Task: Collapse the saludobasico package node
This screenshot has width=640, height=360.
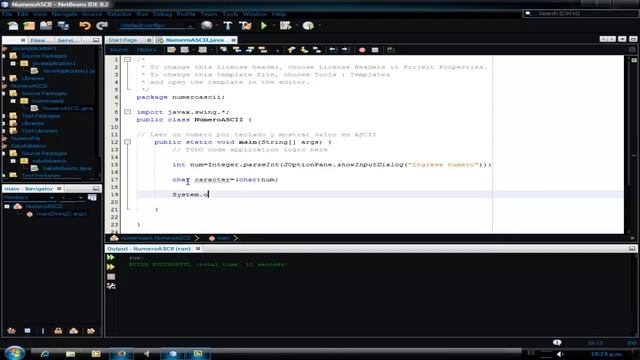Action: tap(13, 161)
